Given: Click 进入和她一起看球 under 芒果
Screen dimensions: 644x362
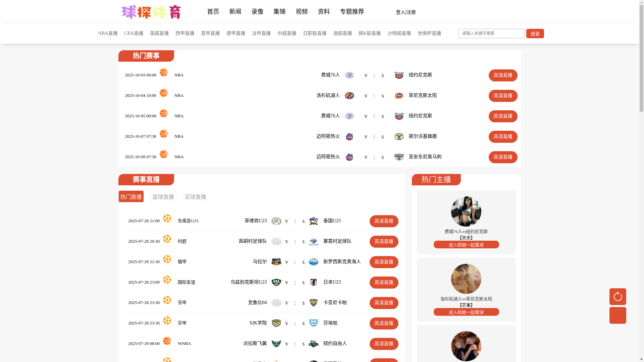Looking at the screenshot, I should click(466, 312).
